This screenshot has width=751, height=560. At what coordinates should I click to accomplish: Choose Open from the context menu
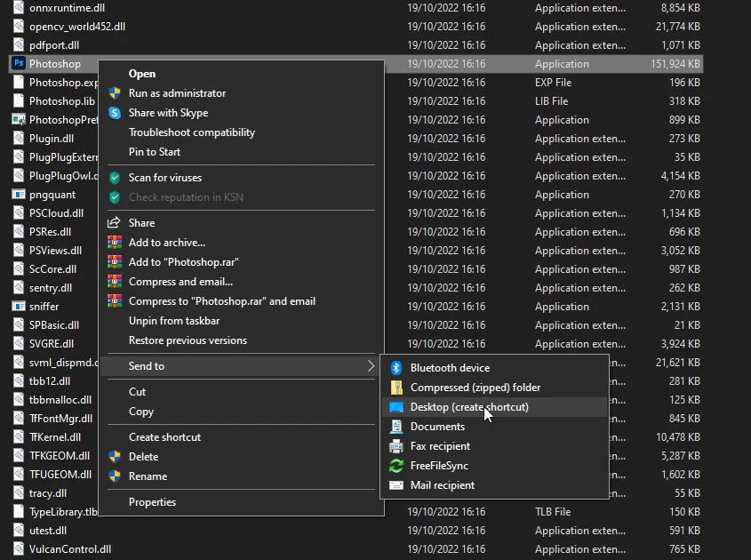241,74
